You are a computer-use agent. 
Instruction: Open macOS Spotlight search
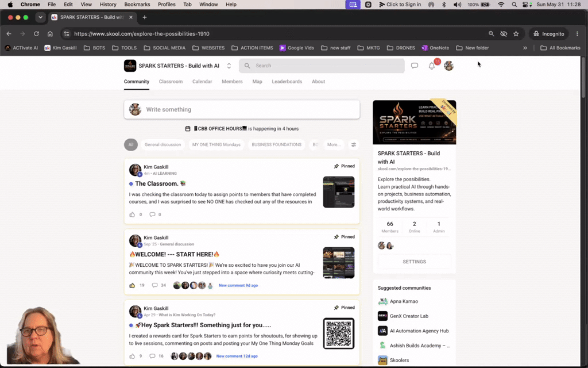point(514,5)
